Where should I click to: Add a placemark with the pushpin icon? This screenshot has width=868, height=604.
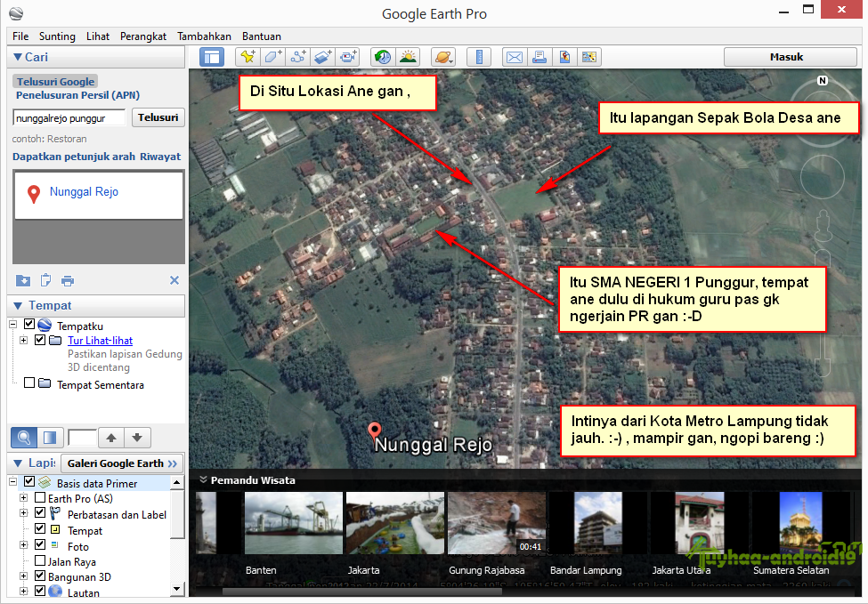(248, 57)
